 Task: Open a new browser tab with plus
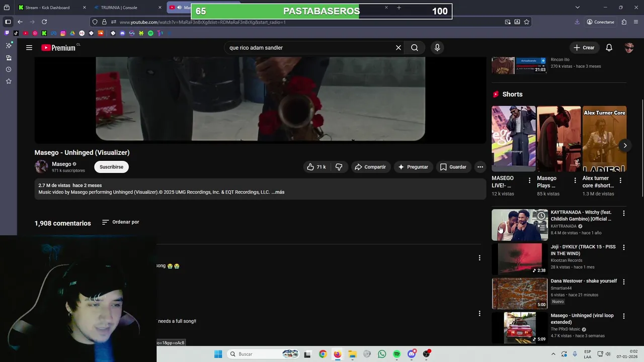point(399,8)
